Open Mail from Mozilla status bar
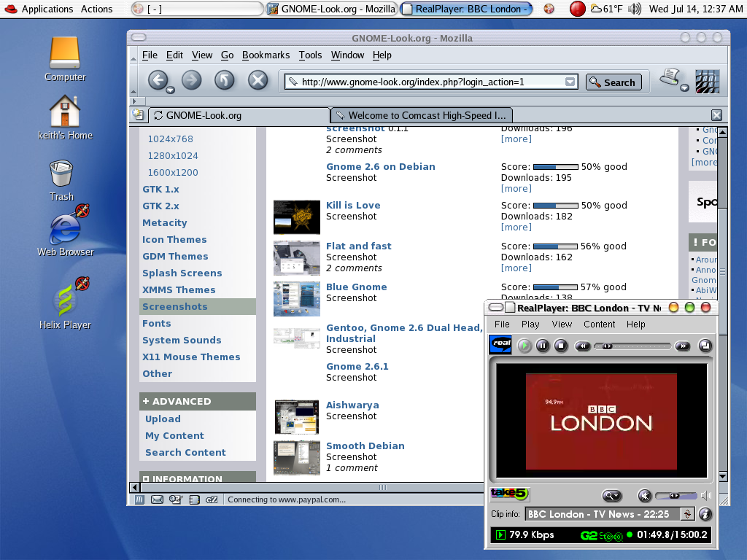The width and height of the screenshot is (747, 560). click(x=158, y=499)
